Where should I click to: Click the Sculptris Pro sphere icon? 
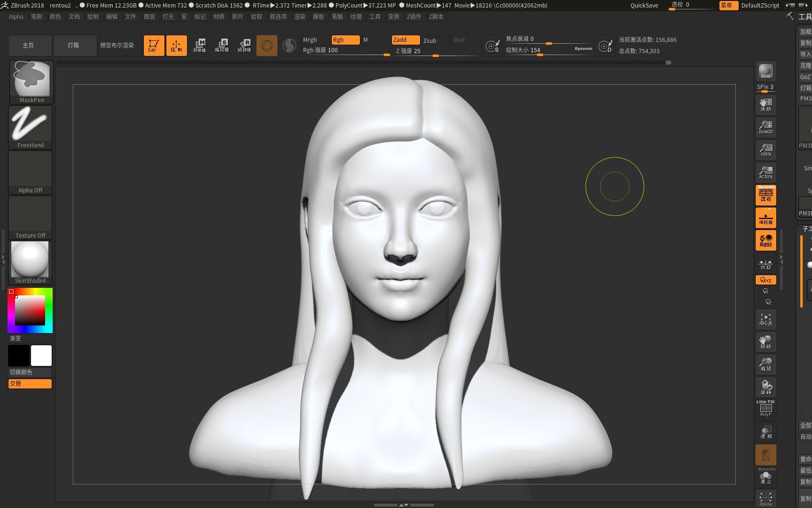point(289,46)
